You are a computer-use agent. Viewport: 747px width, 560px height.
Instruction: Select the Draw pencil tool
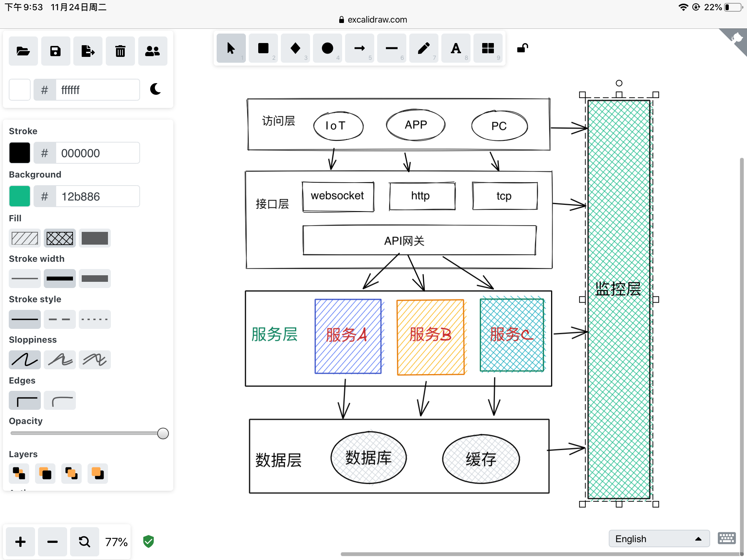[423, 48]
